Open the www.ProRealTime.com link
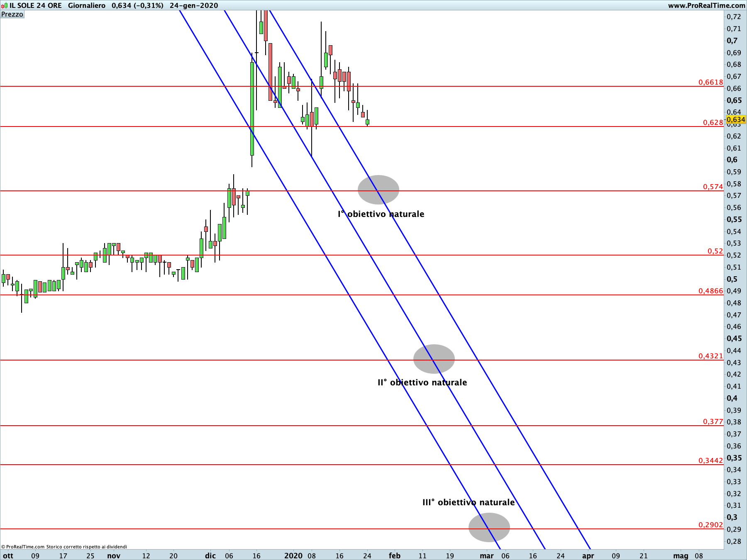This screenshot has width=747, height=560. [706, 5]
